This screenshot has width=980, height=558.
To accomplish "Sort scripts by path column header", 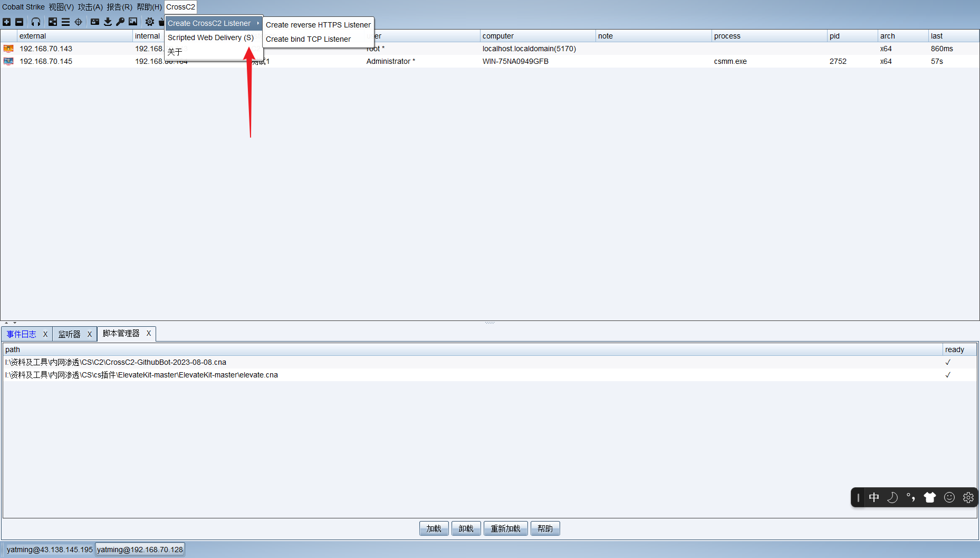I will point(473,349).
